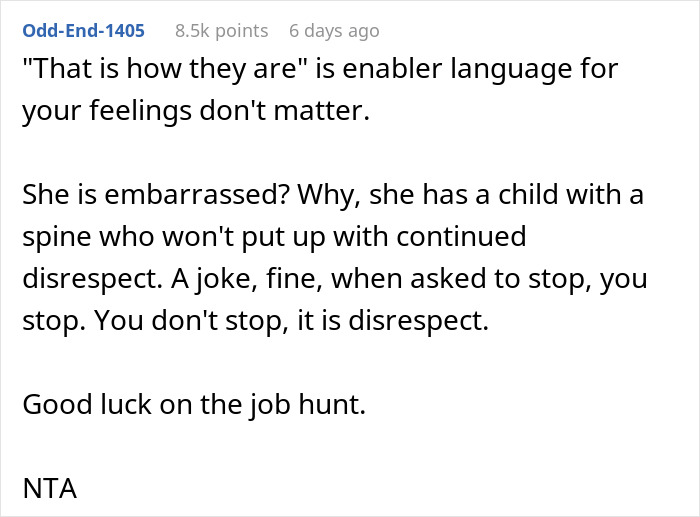Open the Odd-End-1405 user profile
The image size is (700, 517).
[x=84, y=31]
